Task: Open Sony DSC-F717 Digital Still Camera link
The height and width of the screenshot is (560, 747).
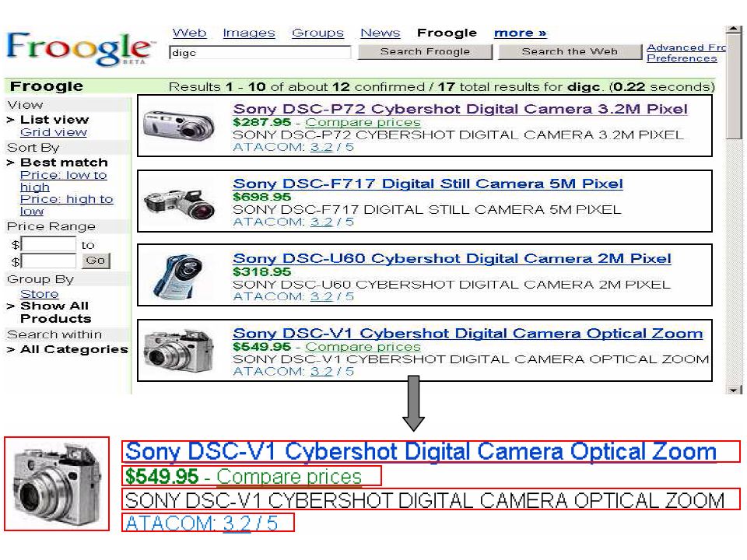Action: [x=428, y=184]
